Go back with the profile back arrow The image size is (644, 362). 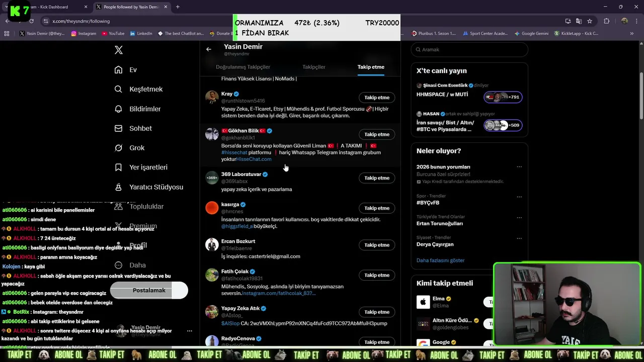tap(209, 49)
